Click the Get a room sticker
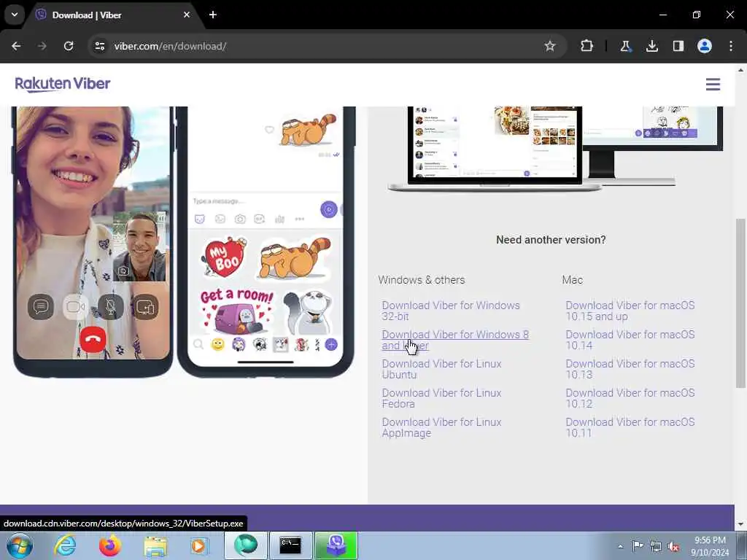 237,311
